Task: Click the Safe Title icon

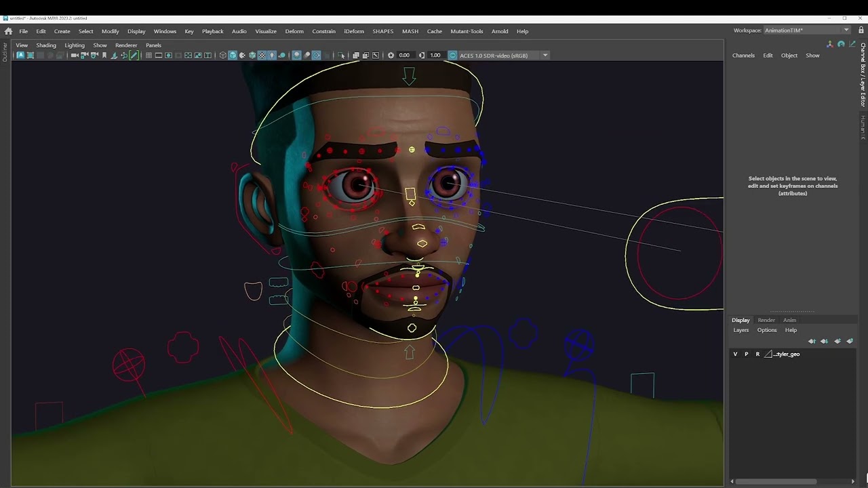Action: (x=208, y=55)
